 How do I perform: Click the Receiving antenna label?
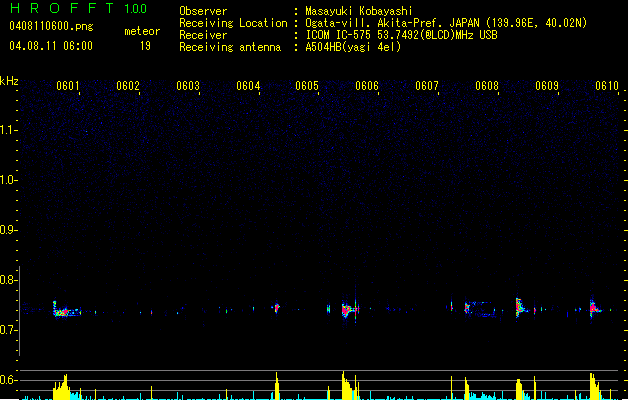230,47
